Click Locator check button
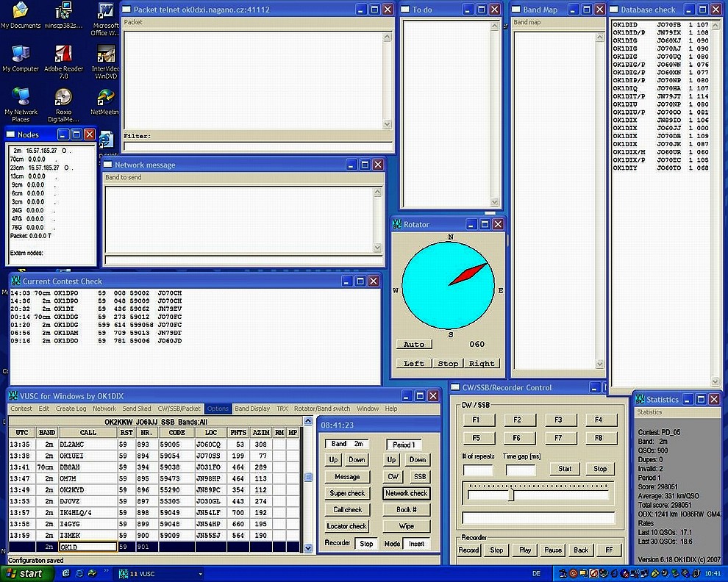The width and height of the screenshot is (728, 582). coord(347,526)
